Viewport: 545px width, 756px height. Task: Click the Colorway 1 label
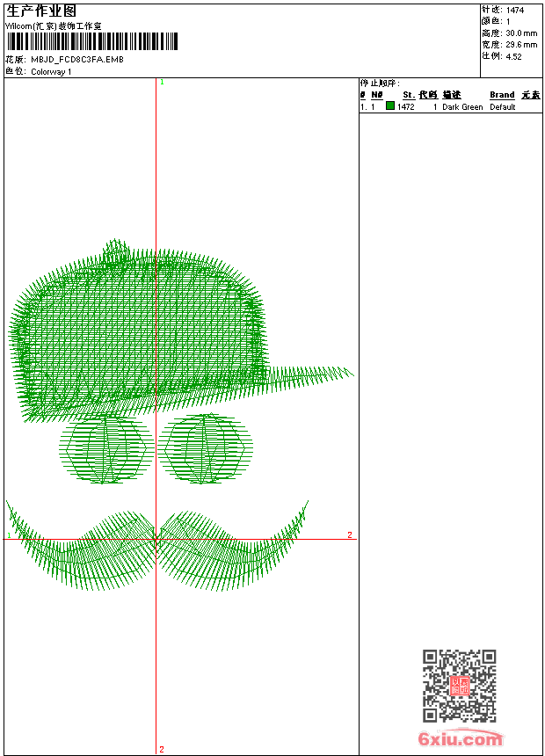coord(51,72)
